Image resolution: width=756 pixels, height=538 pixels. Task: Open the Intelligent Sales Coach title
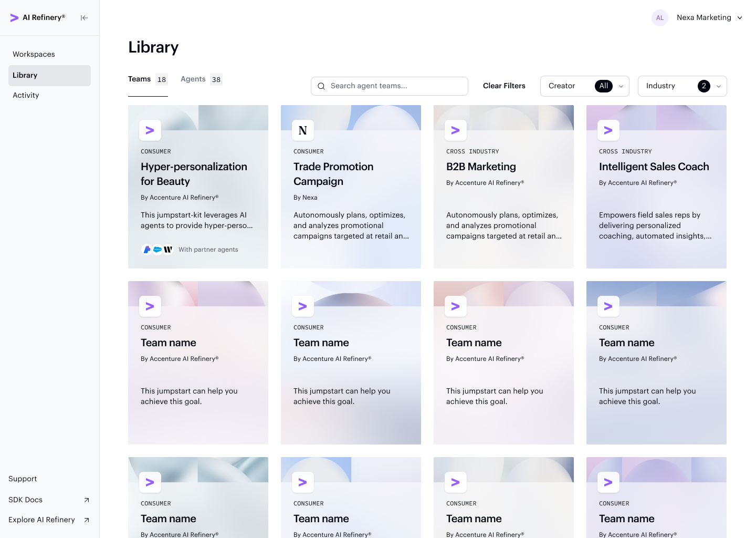click(x=654, y=167)
